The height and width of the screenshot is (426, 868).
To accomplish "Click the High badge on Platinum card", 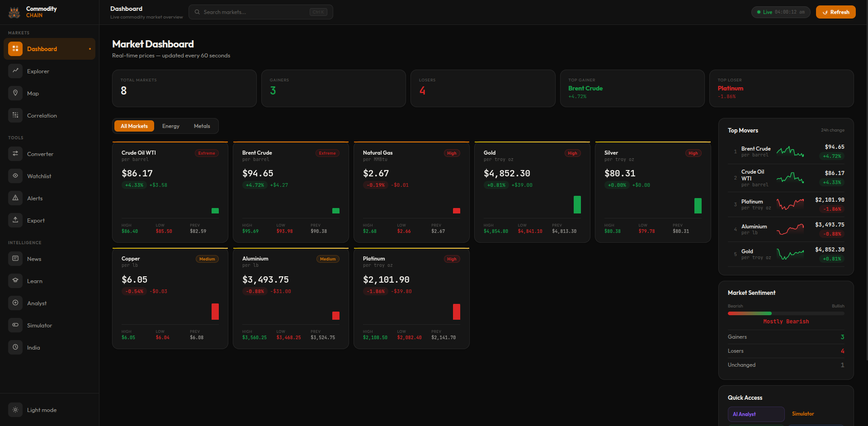I will [x=452, y=259].
